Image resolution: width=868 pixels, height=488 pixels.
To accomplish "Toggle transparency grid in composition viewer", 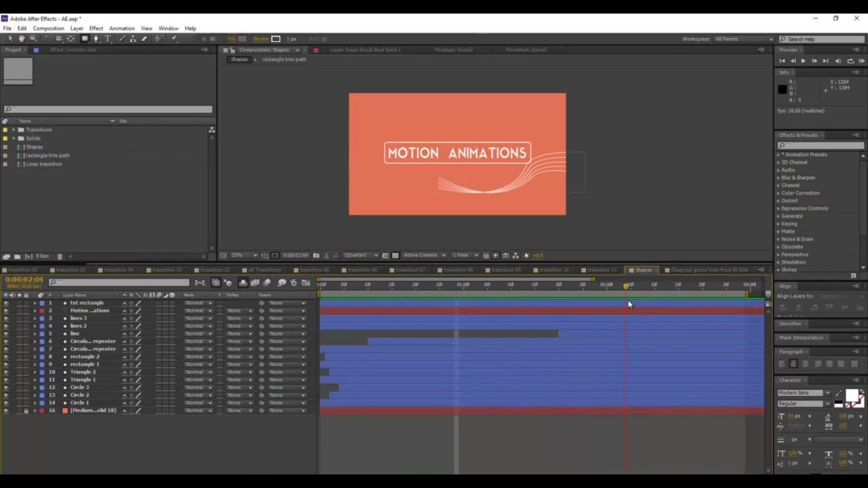I will (x=395, y=256).
